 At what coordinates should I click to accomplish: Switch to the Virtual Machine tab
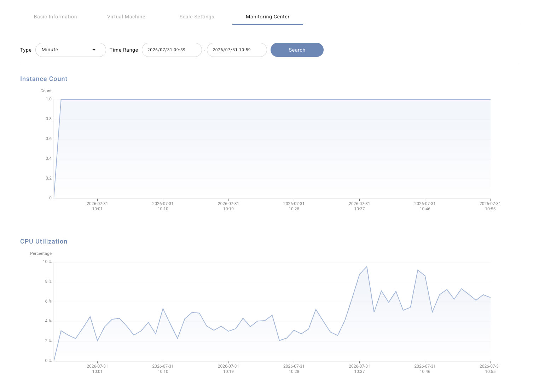(x=126, y=17)
